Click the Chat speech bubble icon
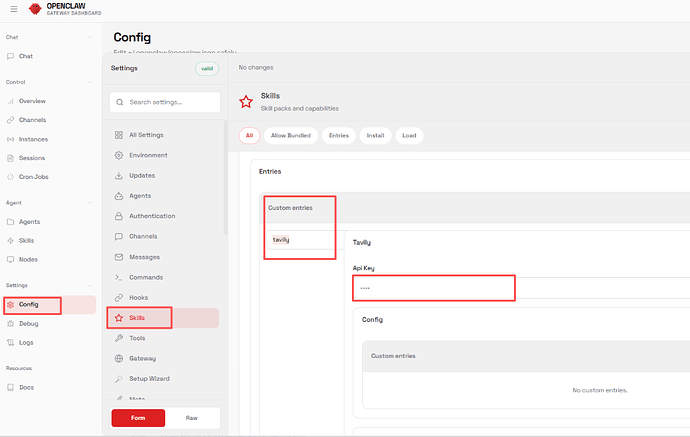 pos(11,56)
